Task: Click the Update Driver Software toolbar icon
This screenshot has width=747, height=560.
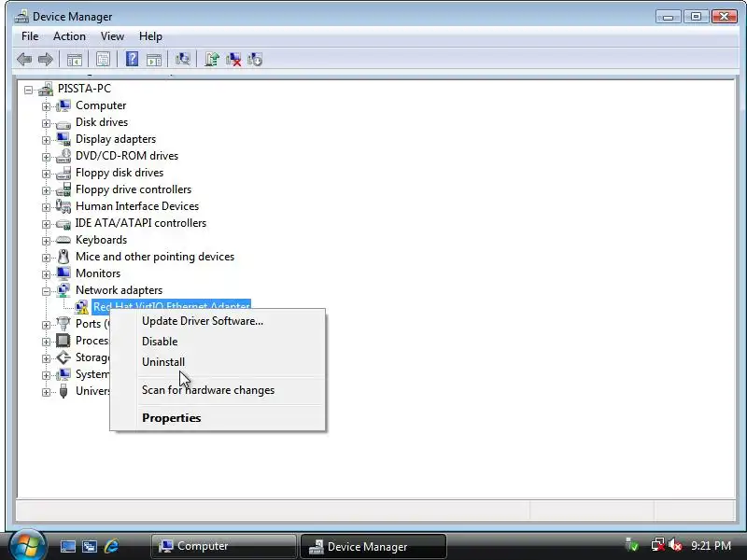Action: (212, 59)
